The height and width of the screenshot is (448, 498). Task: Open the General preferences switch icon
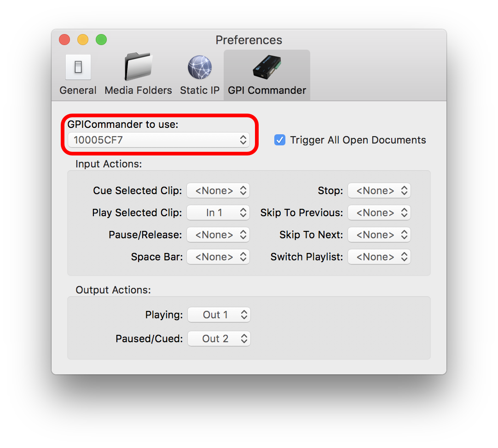[78, 67]
